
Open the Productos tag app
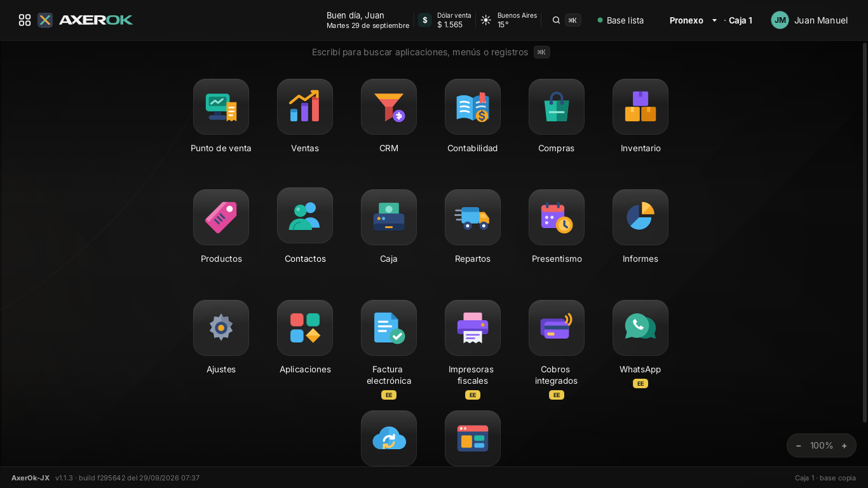(221, 217)
